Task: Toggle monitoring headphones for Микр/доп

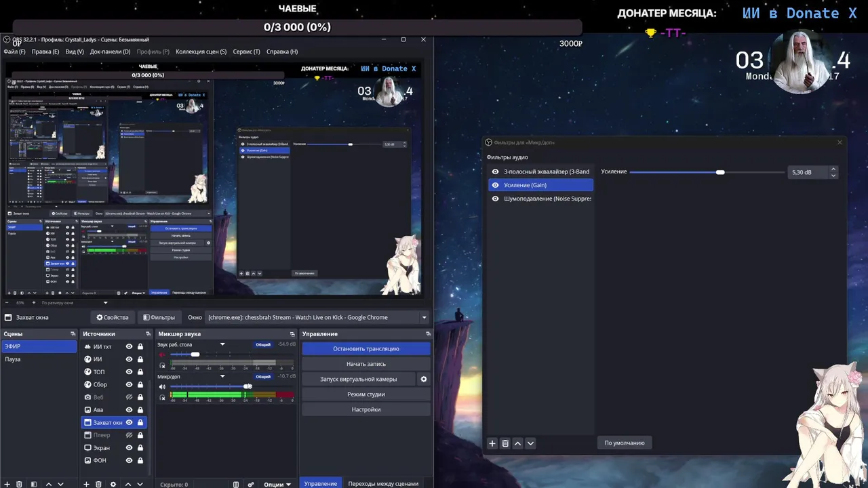Action: click(162, 397)
